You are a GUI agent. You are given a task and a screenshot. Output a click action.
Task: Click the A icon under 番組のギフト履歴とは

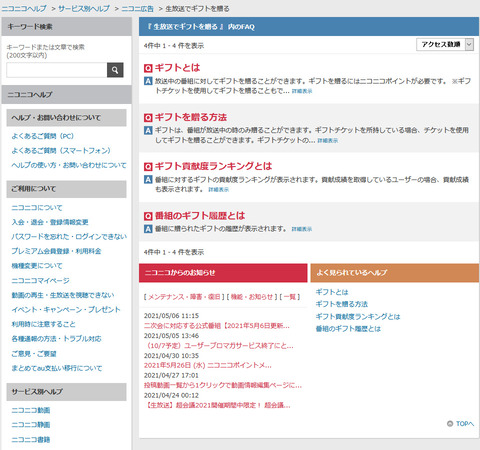pos(148,229)
